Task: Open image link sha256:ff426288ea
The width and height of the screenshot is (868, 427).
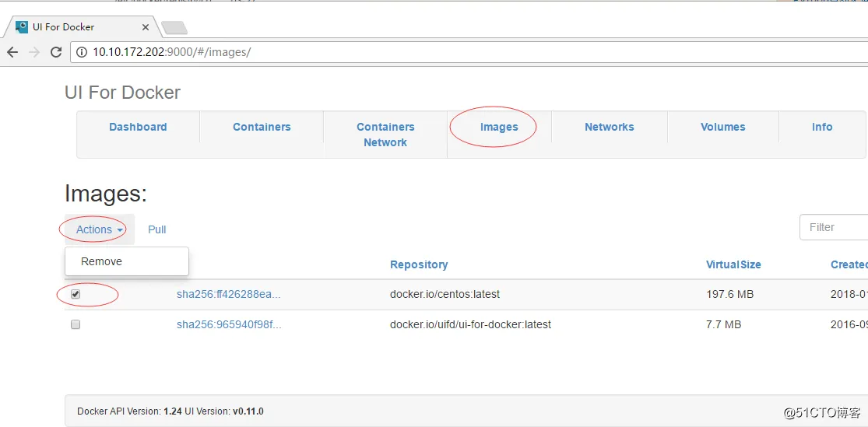Action: (x=228, y=294)
